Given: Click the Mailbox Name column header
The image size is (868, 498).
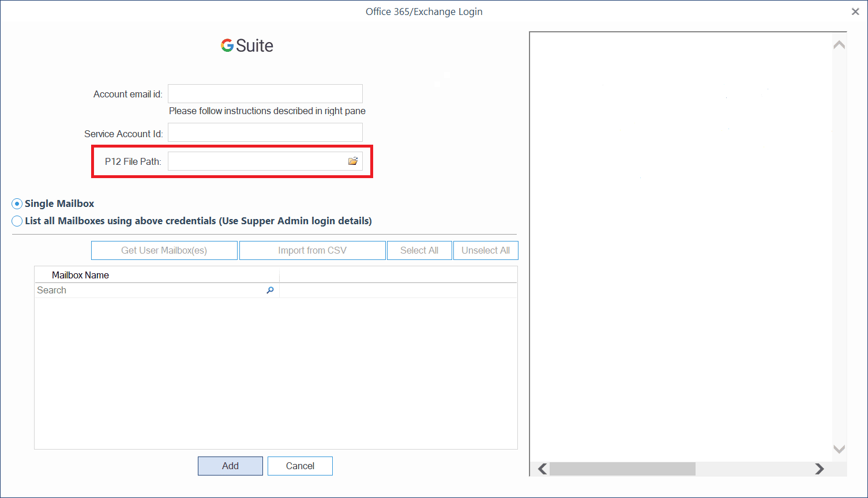Looking at the screenshot, I should 157,275.
